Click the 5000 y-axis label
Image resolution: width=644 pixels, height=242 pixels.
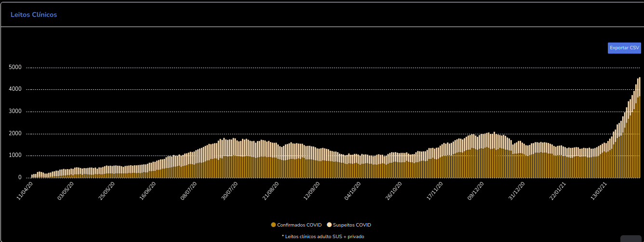[x=15, y=68]
